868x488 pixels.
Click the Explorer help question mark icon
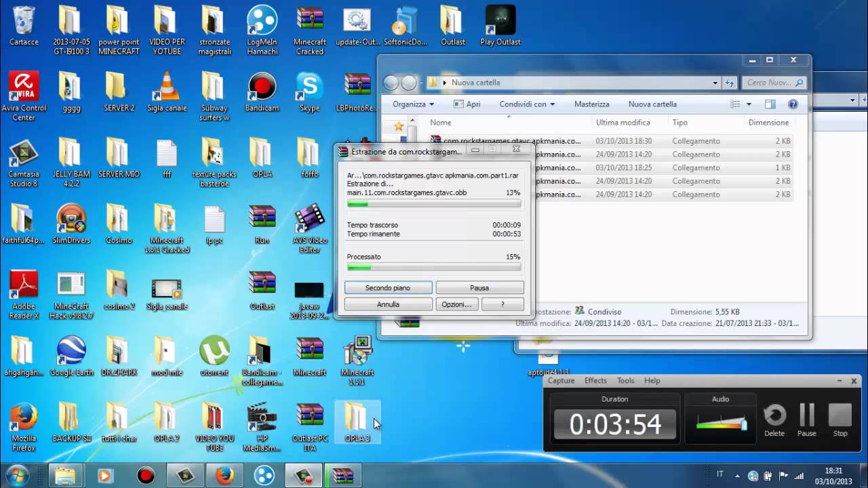(793, 104)
